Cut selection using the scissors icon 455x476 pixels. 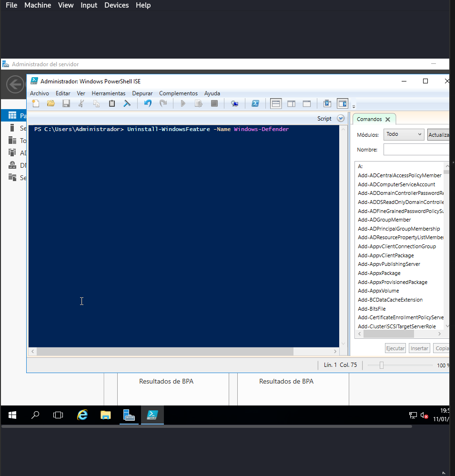[x=81, y=104]
